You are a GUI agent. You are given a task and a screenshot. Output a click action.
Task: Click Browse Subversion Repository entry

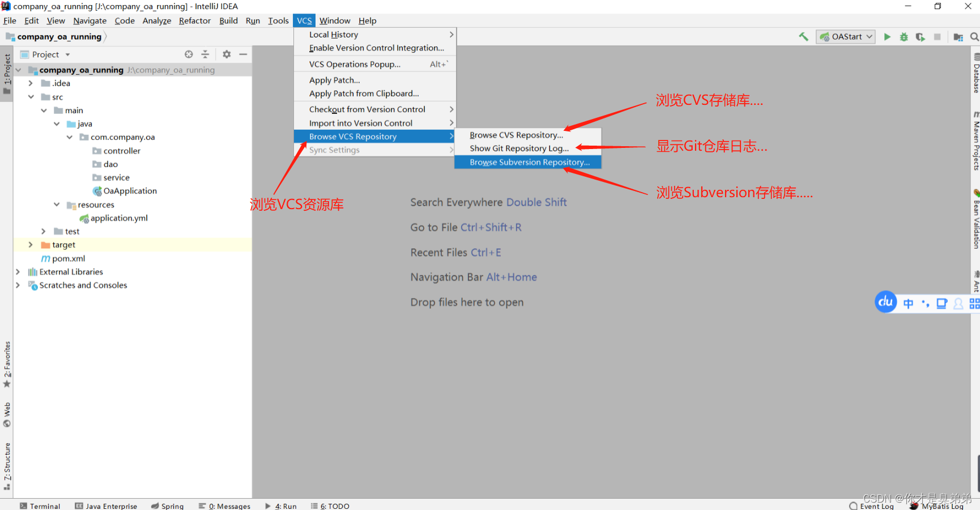click(528, 162)
